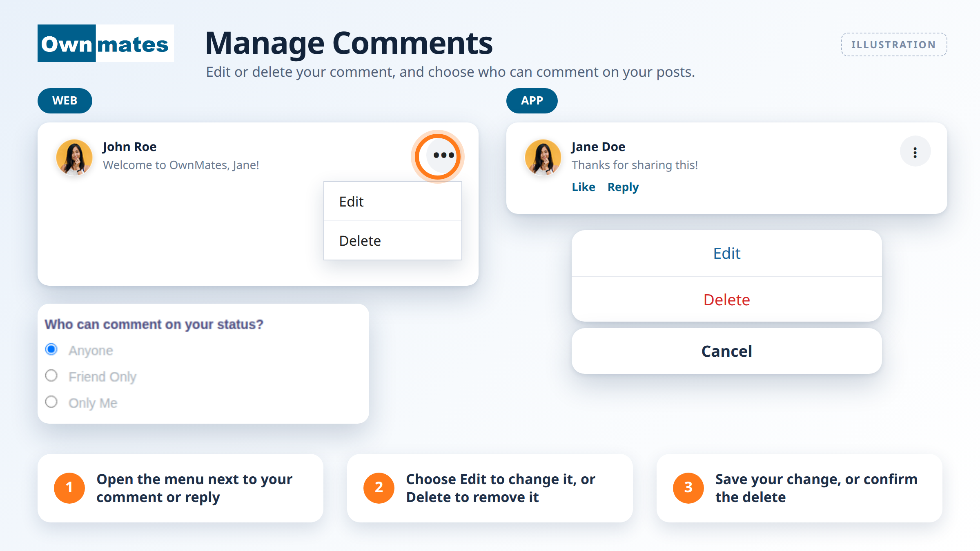Click the 'Open the menu next to your comment' step text
980x551 pixels.
(x=194, y=488)
